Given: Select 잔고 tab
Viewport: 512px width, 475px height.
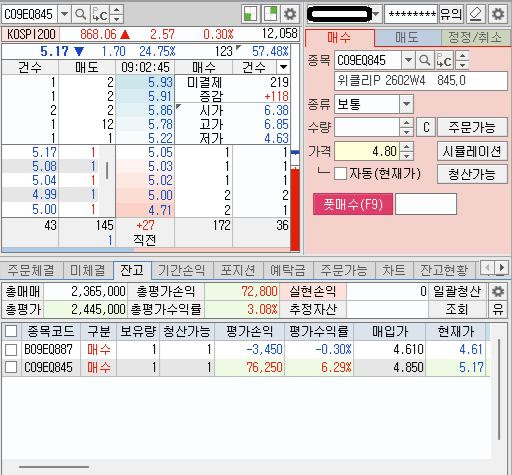Looking at the screenshot, I should click(x=132, y=270).
